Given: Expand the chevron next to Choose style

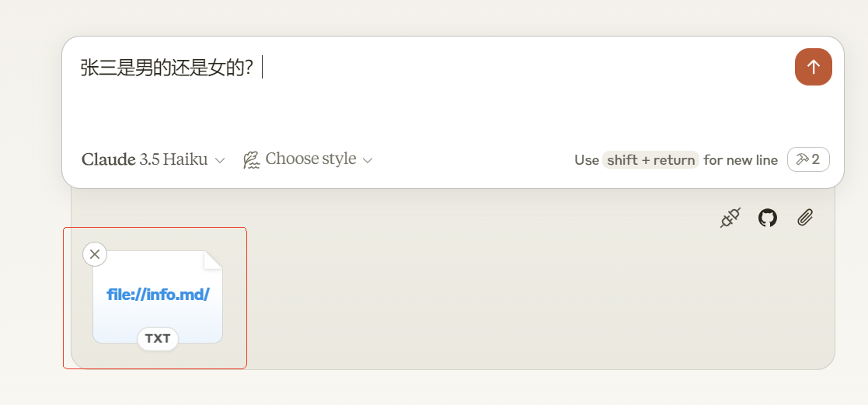Looking at the screenshot, I should (x=368, y=160).
